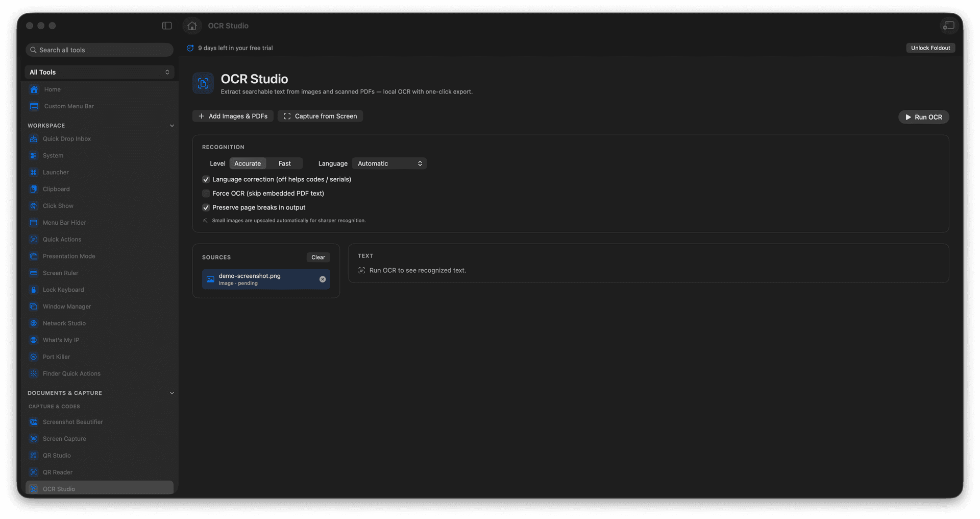Click the 'Small images are upscaled automatically' note
This screenshot has width=980, height=519.
289,221
